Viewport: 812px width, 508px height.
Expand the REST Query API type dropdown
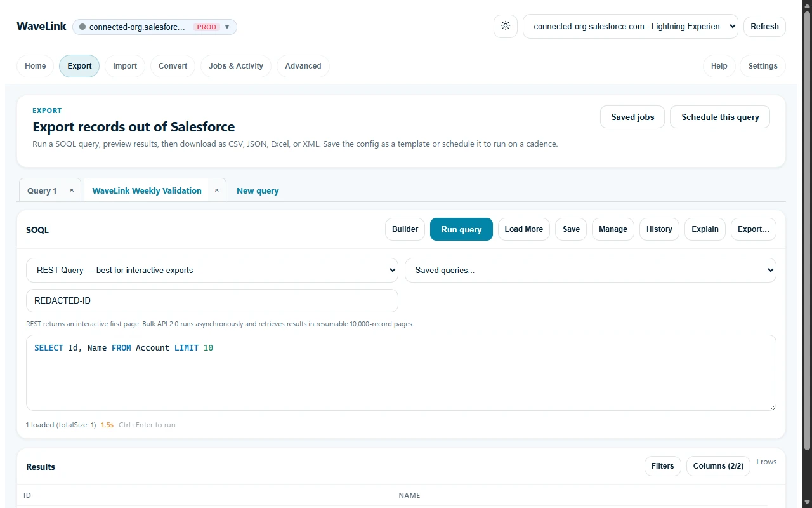[x=212, y=270]
